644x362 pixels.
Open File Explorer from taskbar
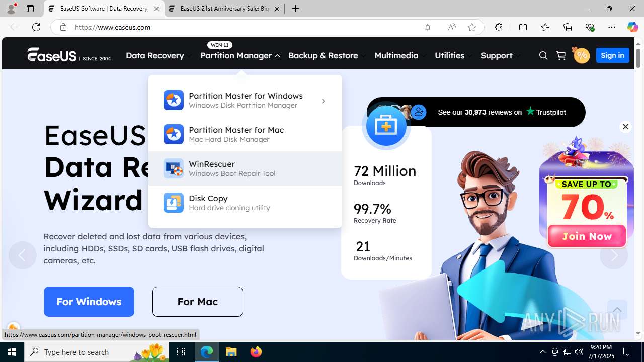(x=231, y=352)
